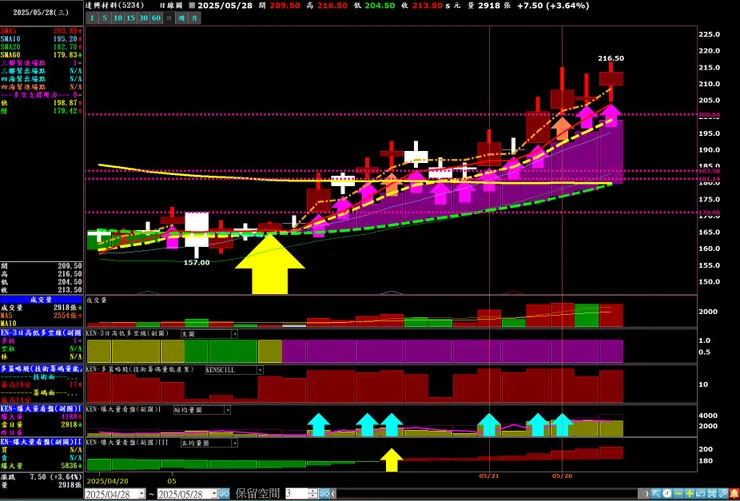Click the 157.00 low price label

[x=196, y=263]
